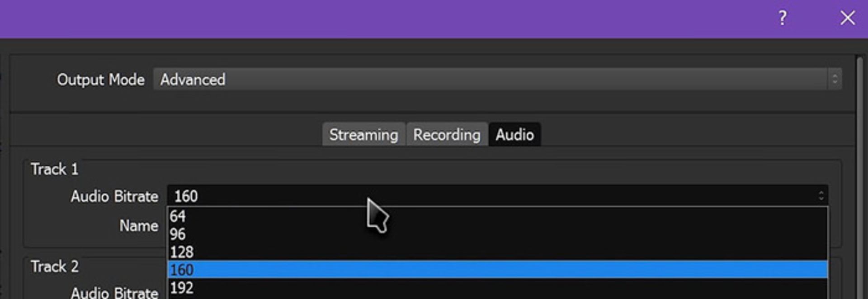Open the Output Mode combo box showing Advanced

[497, 80]
